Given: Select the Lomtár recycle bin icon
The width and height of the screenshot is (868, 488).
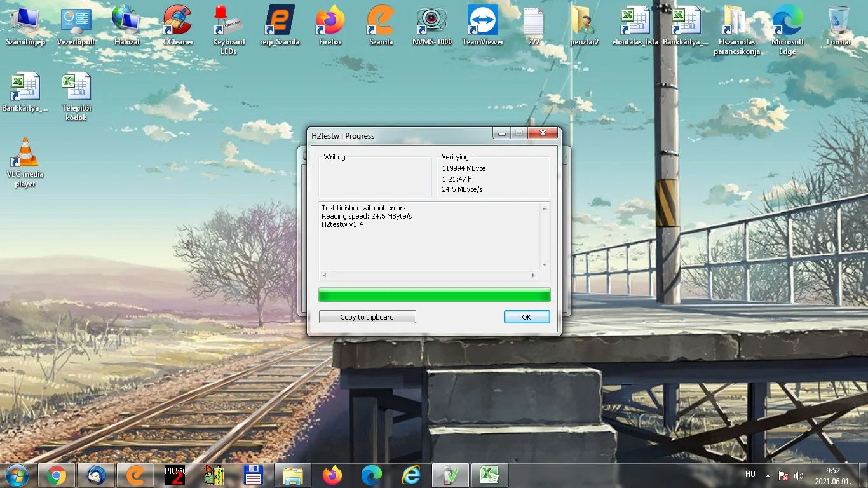Looking at the screenshot, I should tap(839, 26).
